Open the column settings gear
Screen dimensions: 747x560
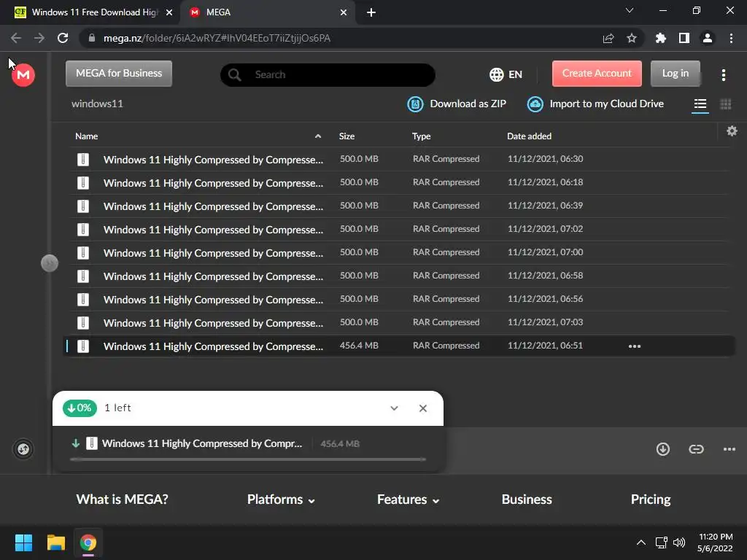(732, 131)
